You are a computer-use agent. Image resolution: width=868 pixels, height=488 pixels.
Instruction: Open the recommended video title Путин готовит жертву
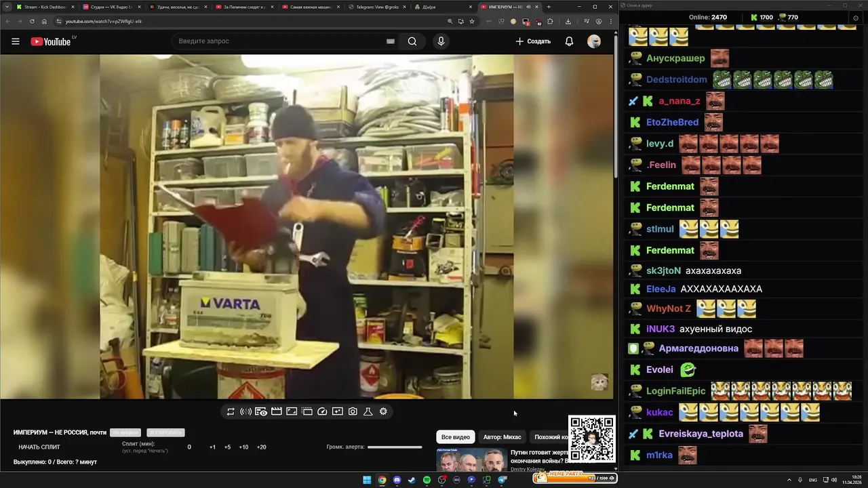point(539,456)
